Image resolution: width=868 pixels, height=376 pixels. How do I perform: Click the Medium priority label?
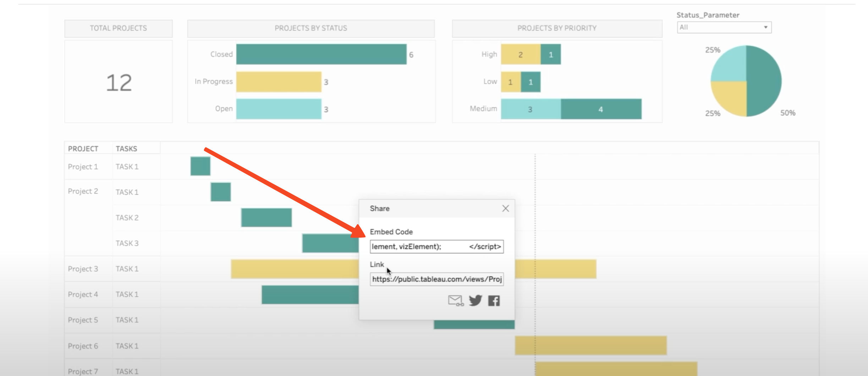coord(483,109)
